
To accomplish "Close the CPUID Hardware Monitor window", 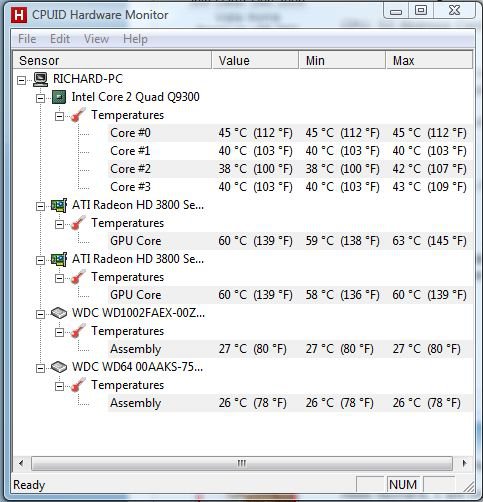I will pos(454,11).
